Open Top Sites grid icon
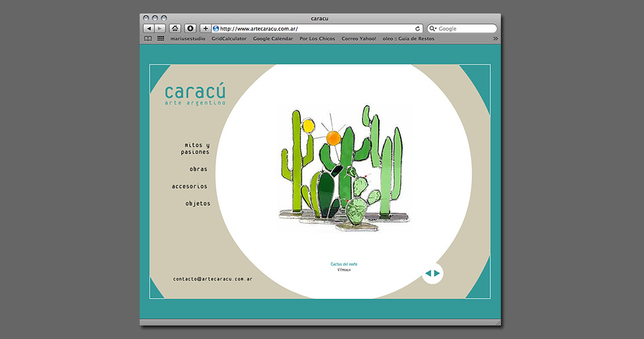This screenshot has height=339, width=644. coord(161,39)
